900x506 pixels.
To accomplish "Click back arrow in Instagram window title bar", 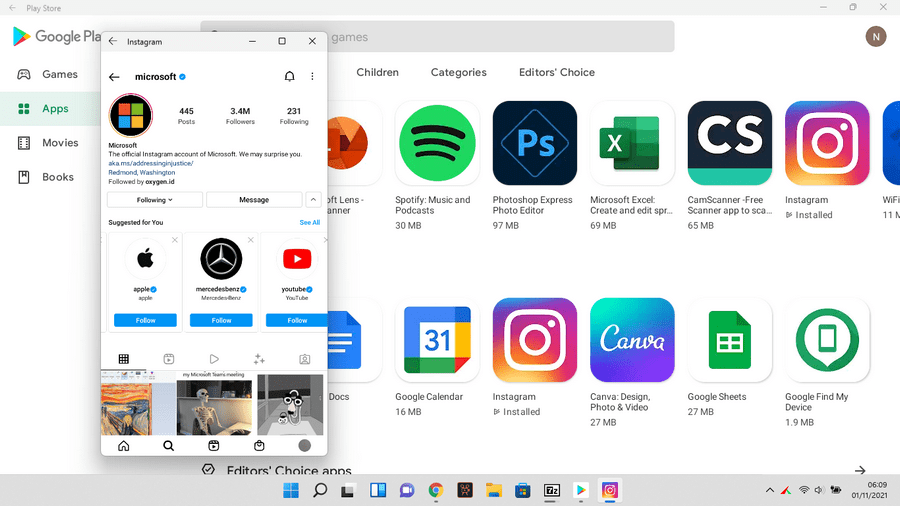I will [x=112, y=41].
